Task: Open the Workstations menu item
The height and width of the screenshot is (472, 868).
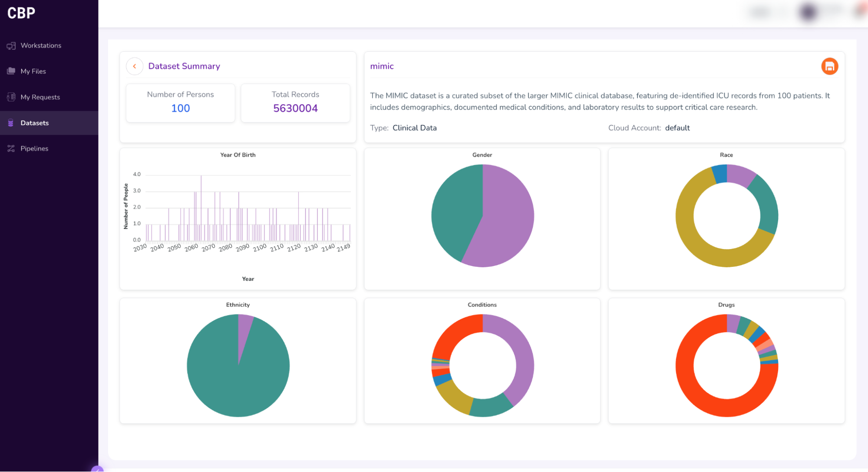Action: pyautogui.click(x=41, y=46)
